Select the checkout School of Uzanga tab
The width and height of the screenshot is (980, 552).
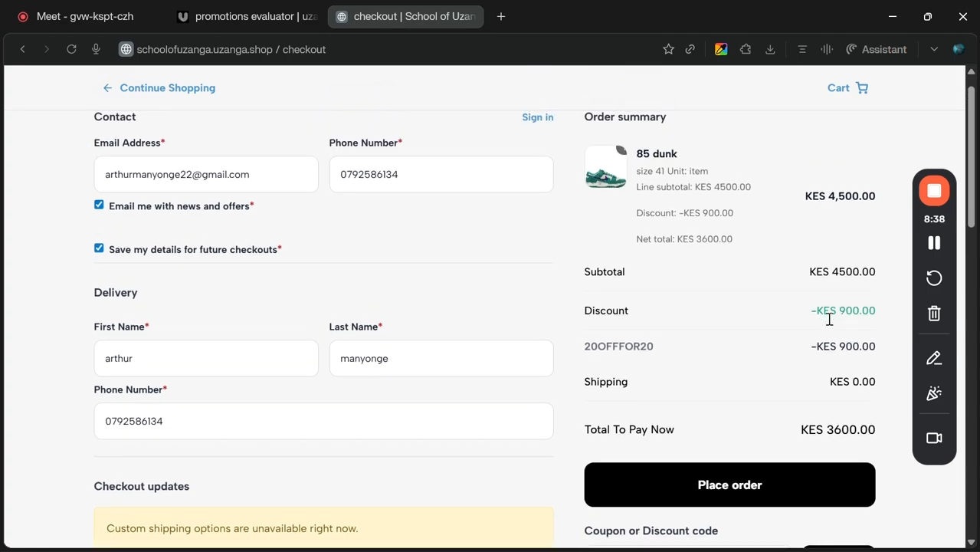405,16
